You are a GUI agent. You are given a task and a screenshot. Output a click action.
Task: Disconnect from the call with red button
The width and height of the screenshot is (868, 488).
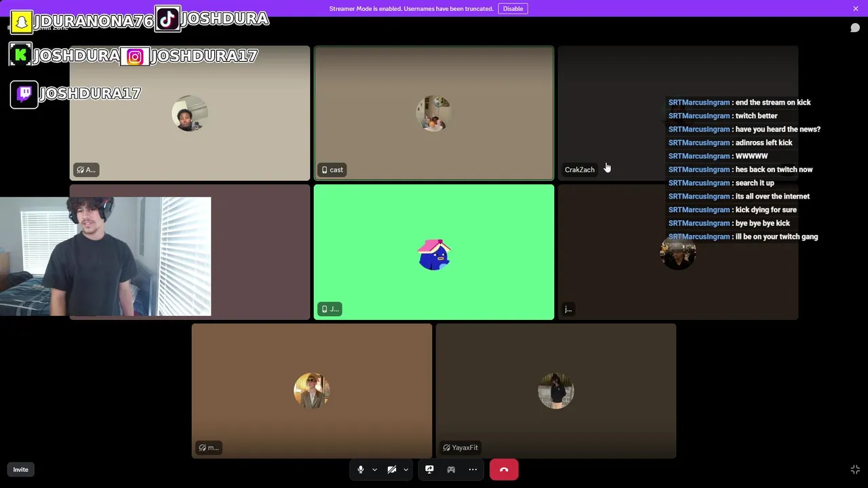(504, 470)
